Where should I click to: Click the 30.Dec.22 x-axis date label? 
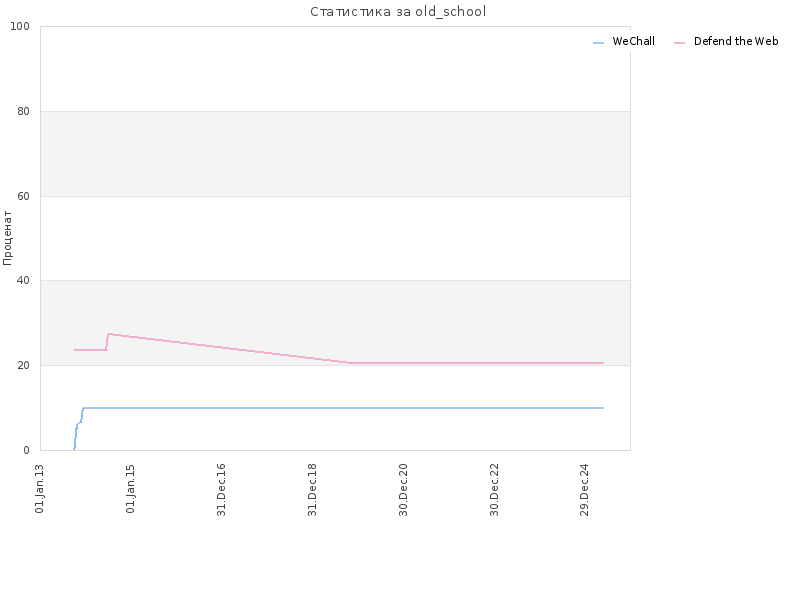pyautogui.click(x=494, y=489)
